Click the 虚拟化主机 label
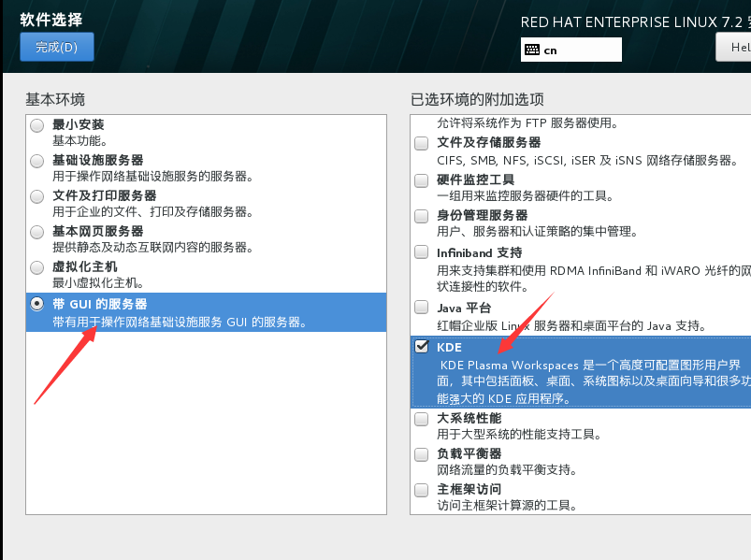751x560 pixels. (85, 266)
